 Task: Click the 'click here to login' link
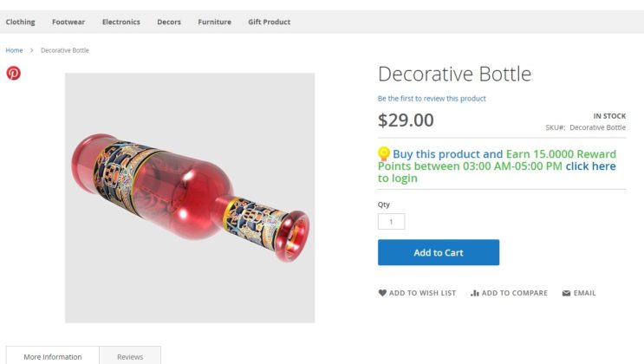pos(590,166)
